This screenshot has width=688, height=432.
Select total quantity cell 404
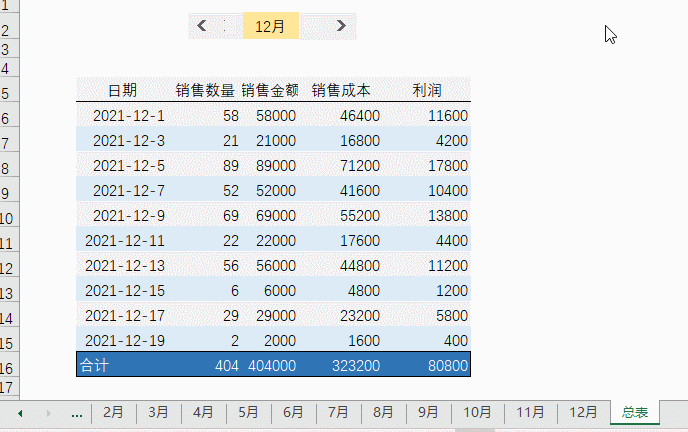coord(226,366)
